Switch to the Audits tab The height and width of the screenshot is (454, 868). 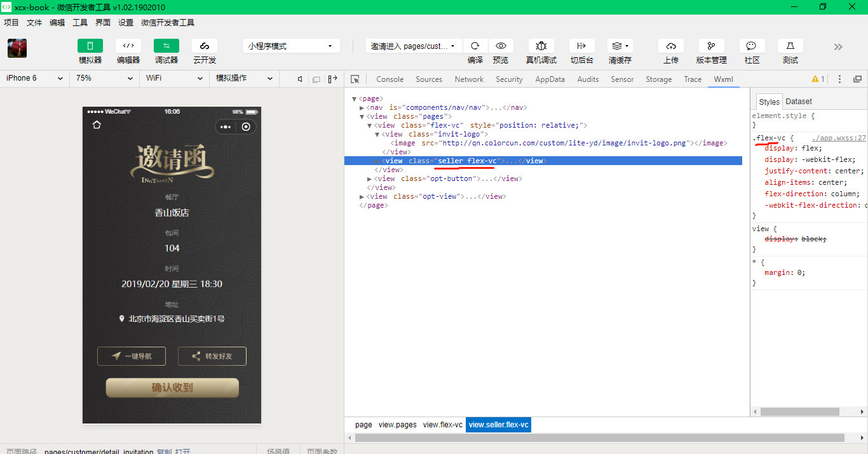pyautogui.click(x=588, y=79)
